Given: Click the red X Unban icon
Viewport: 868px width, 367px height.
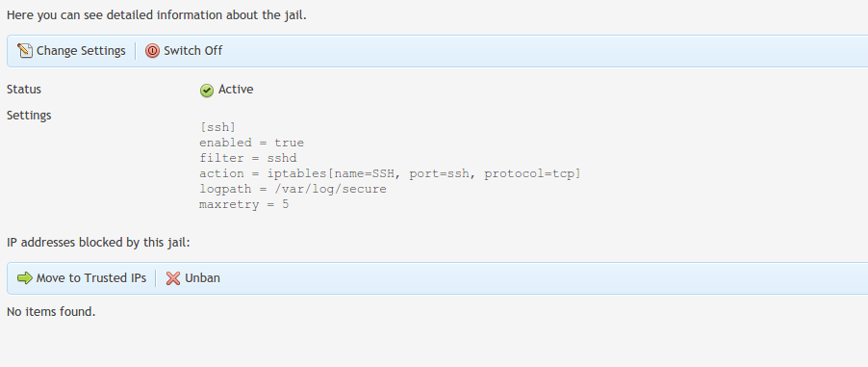Looking at the screenshot, I should tap(173, 277).
